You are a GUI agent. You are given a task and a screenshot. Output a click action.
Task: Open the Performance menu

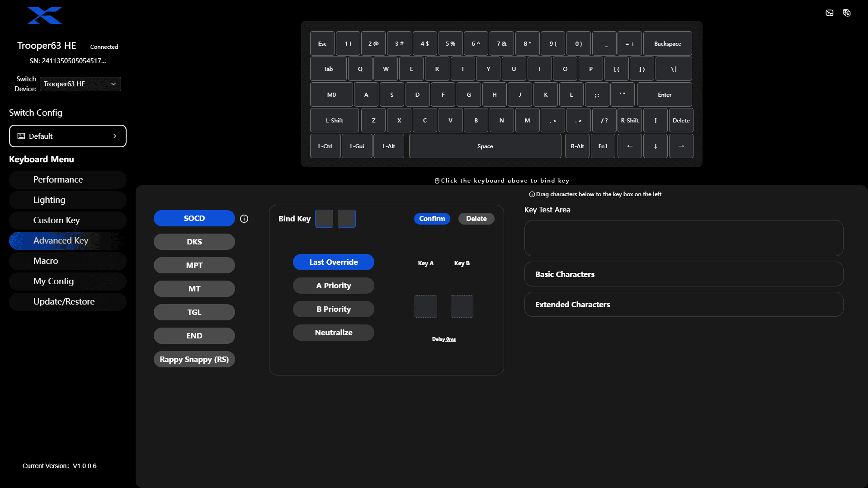[68, 180]
